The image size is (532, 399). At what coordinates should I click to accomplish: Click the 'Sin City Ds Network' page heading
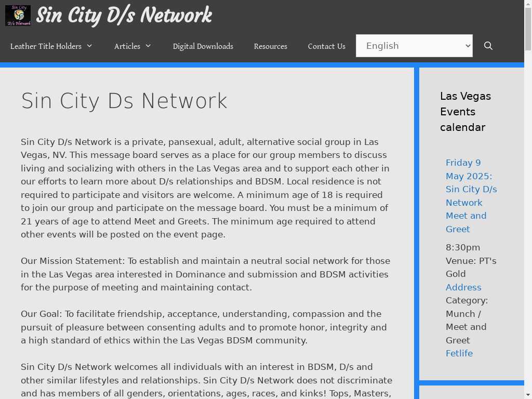[x=124, y=101]
